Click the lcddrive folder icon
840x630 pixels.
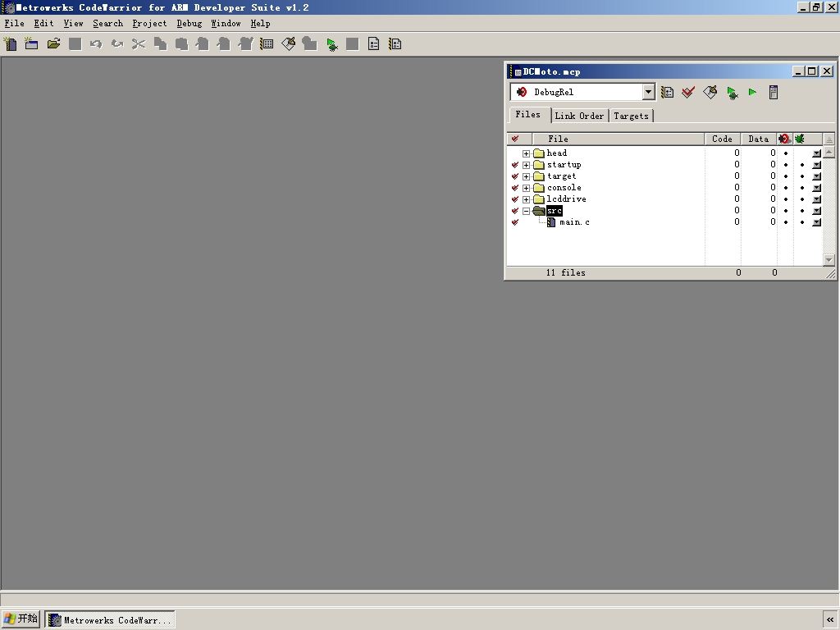(x=539, y=199)
